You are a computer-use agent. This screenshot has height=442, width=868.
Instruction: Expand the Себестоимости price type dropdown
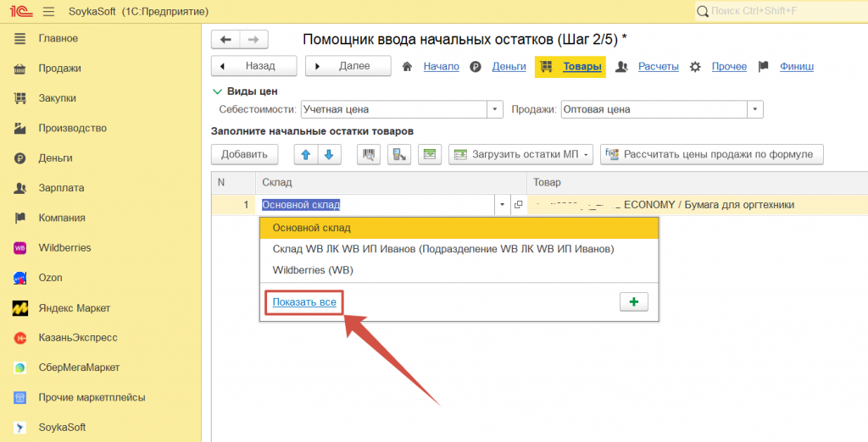click(x=496, y=109)
